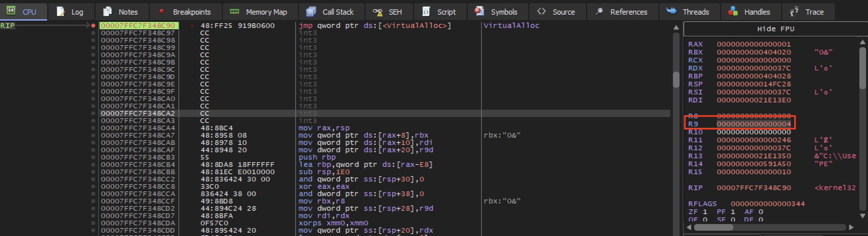Select the 'sub rsp,1E0' instruction
Screen dimensions: 868x236
pyautogui.click(x=324, y=172)
